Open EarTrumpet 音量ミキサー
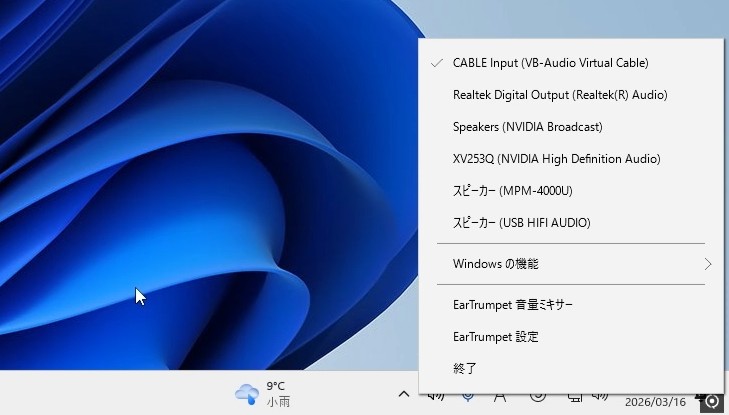Viewport: 729px width, 415px height. [512, 305]
